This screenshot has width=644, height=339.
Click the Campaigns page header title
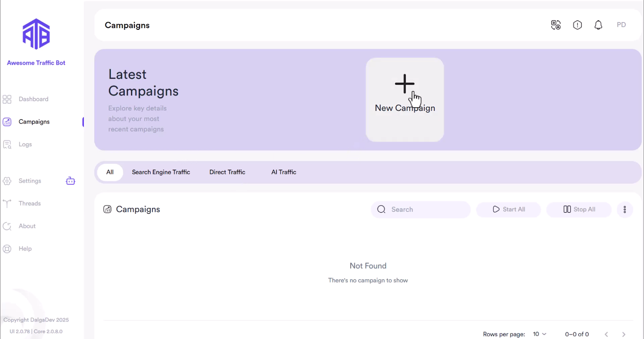[x=127, y=25]
